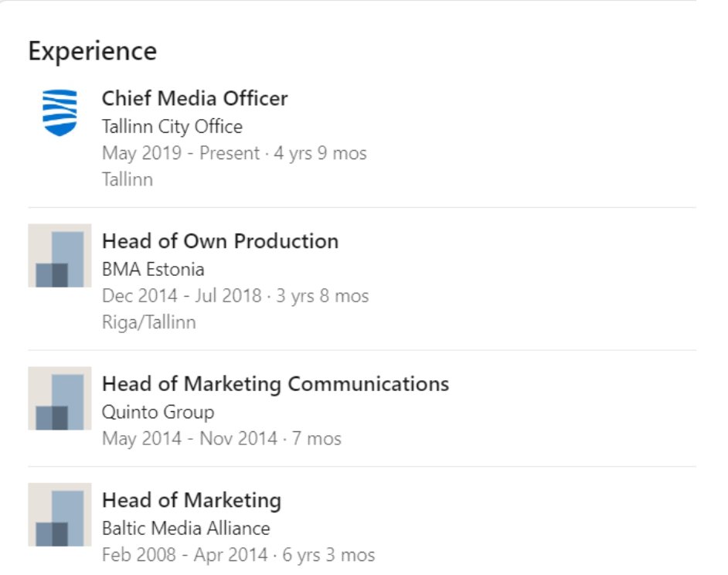Select the 6 yrs 3 mos duration text
The height and width of the screenshot is (575, 728).
point(328,555)
